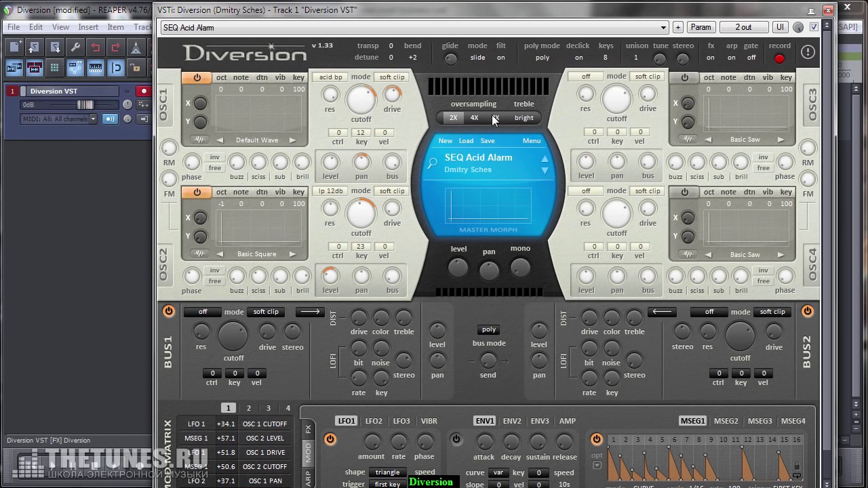Open the OSC1 filter 'soft clip' mode selector

click(392, 77)
